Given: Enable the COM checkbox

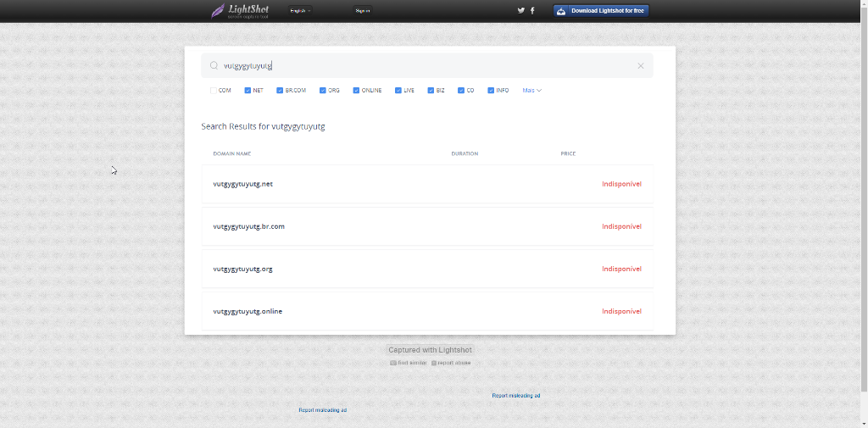Looking at the screenshot, I should (x=213, y=90).
